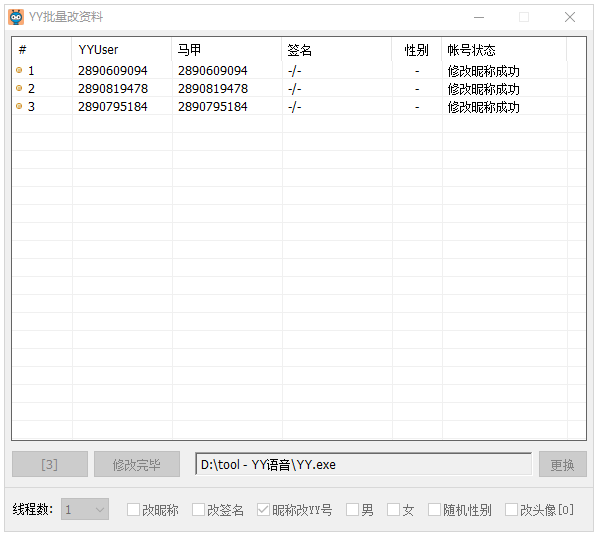The width and height of the screenshot is (598, 536).
Task: Select the status dot icon of row 1
Action: (19, 70)
